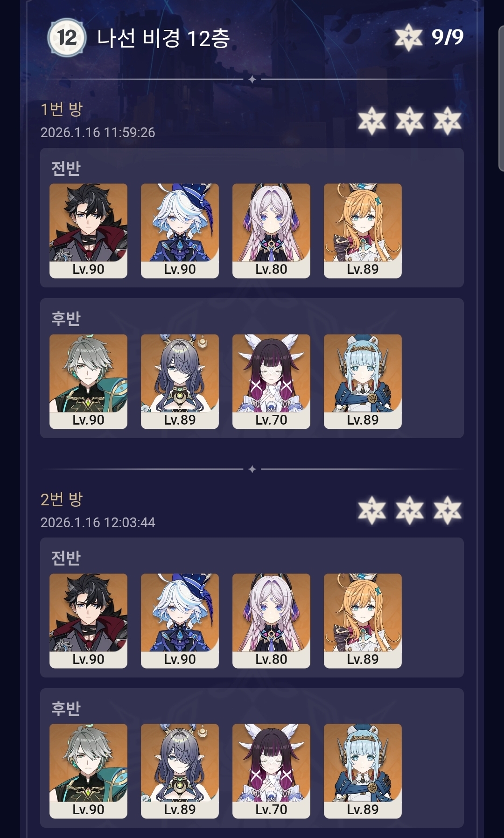The width and height of the screenshot is (504, 838).
Task: Select blue-haired Lv.89 character in room 1 second half
Action: coord(363,382)
